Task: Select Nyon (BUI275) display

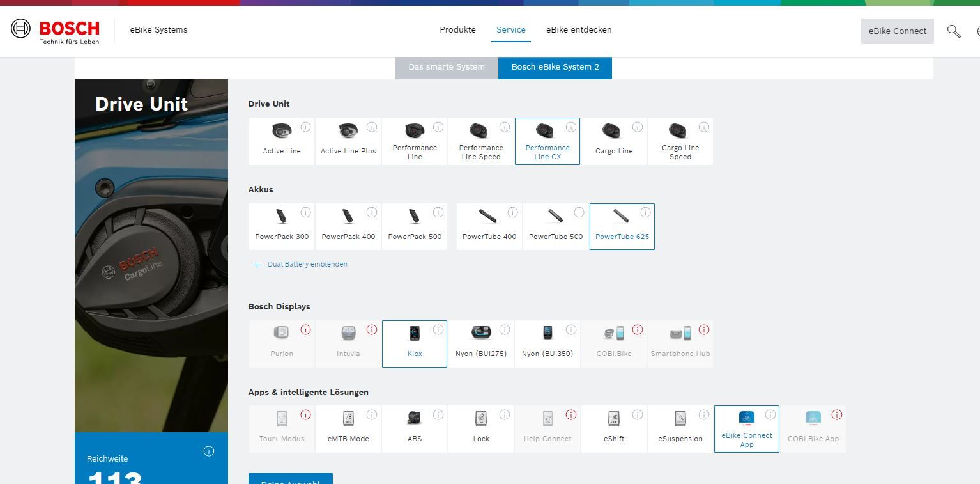Action: 481,344
